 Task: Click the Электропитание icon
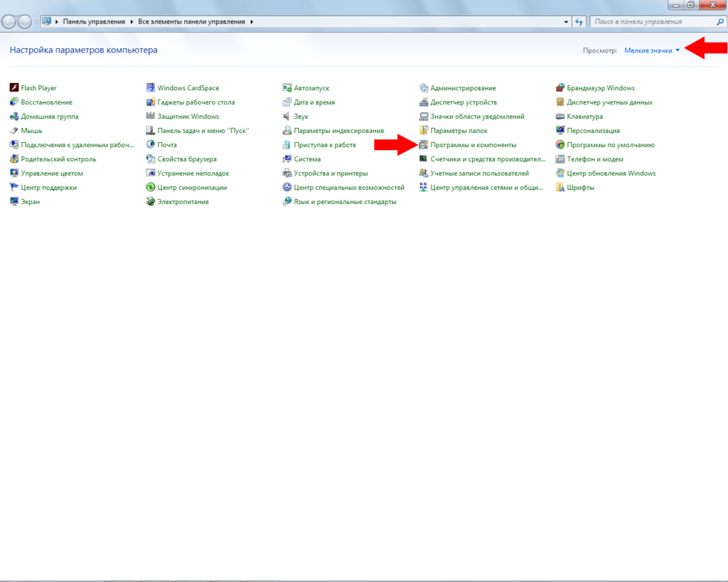coord(151,201)
